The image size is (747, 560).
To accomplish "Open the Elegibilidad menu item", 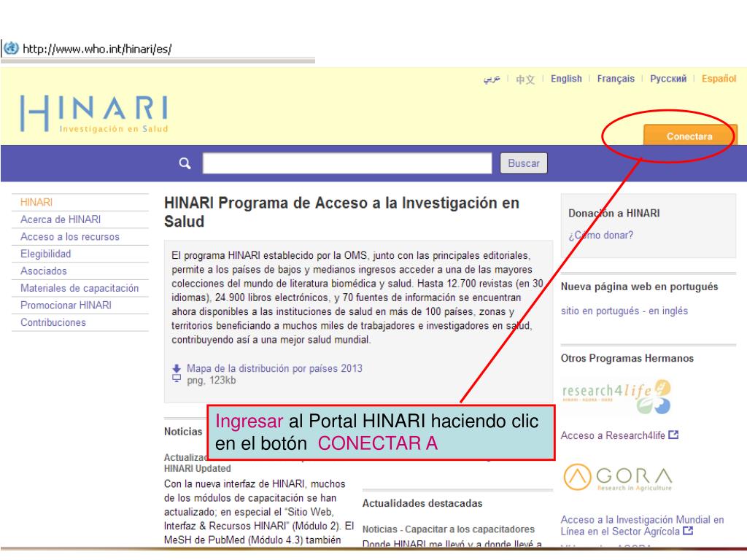I will [46, 254].
